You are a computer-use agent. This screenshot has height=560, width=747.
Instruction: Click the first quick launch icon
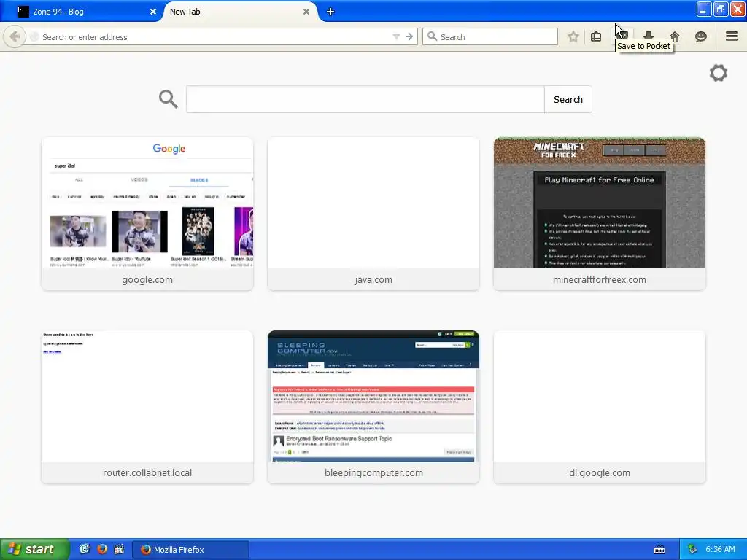(x=85, y=549)
